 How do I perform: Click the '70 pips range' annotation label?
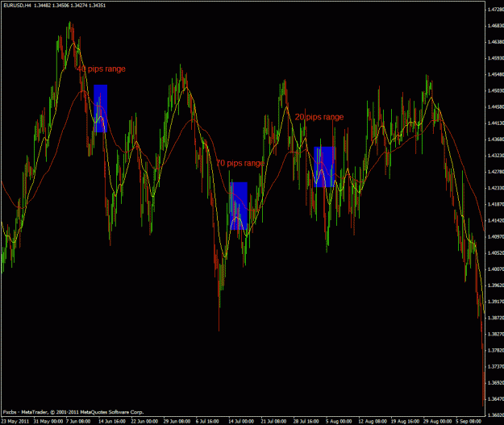[240, 164]
